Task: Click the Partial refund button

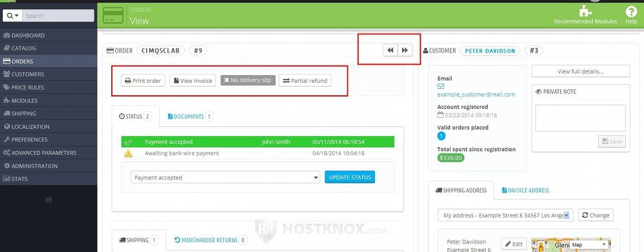Action: pos(305,81)
